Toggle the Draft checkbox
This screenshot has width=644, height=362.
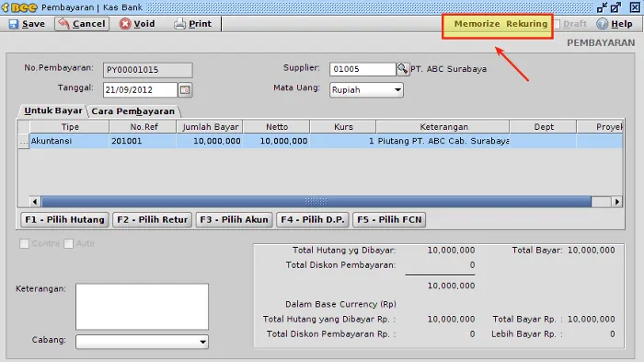click(557, 24)
